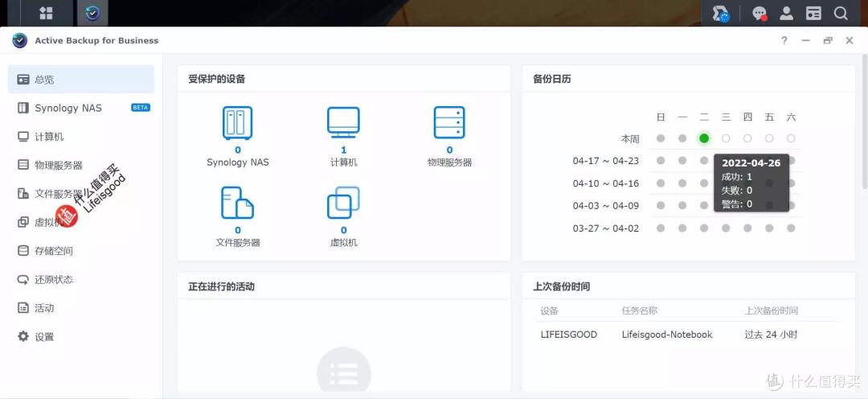Open 存储空间 in the sidebar
Screen dimensions: 868x399
click(x=81, y=251)
